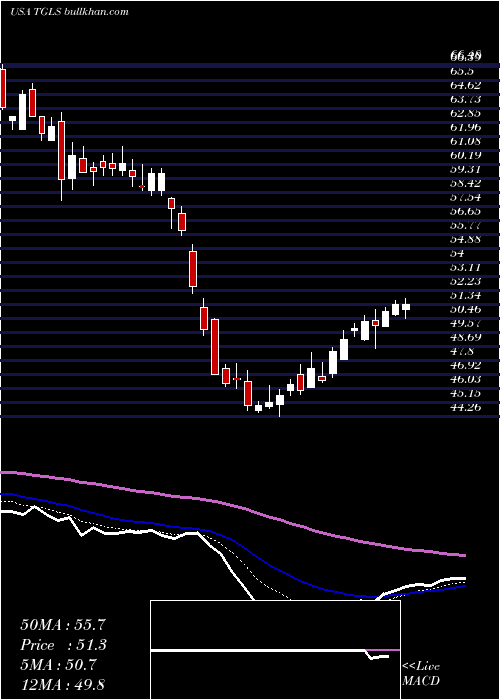Pick the 49.57 price axis label
This screenshot has width=500, height=700.
pyautogui.click(x=466, y=323)
